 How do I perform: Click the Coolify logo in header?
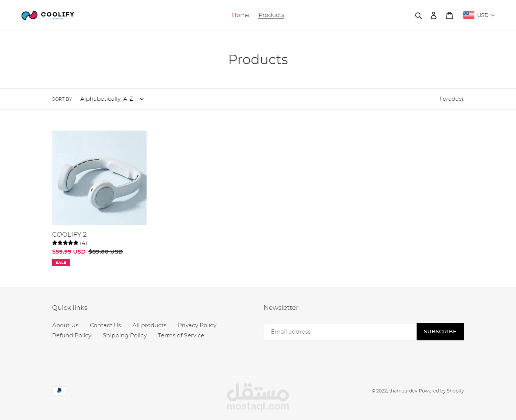pos(48,15)
